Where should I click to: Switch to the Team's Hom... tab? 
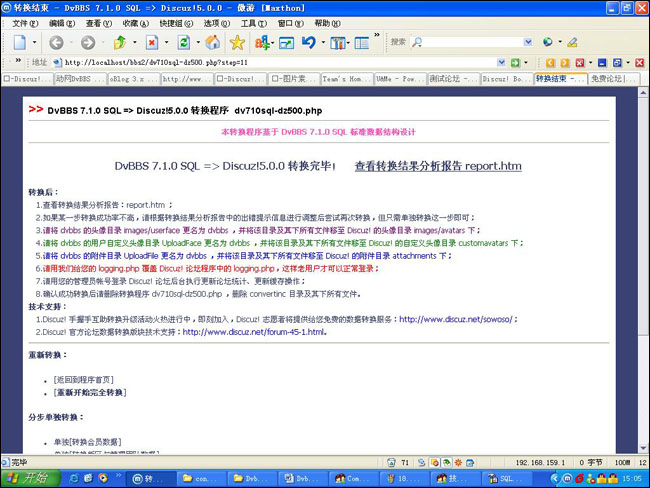(347, 79)
